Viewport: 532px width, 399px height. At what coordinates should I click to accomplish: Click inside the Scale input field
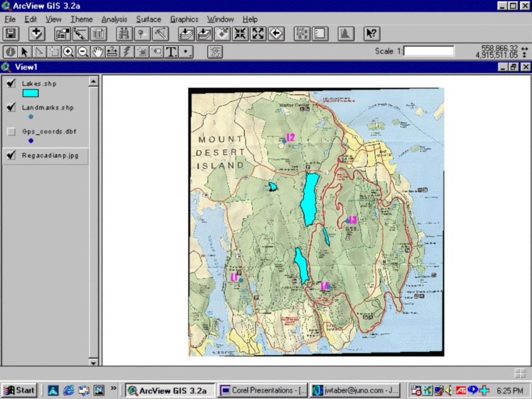click(429, 51)
